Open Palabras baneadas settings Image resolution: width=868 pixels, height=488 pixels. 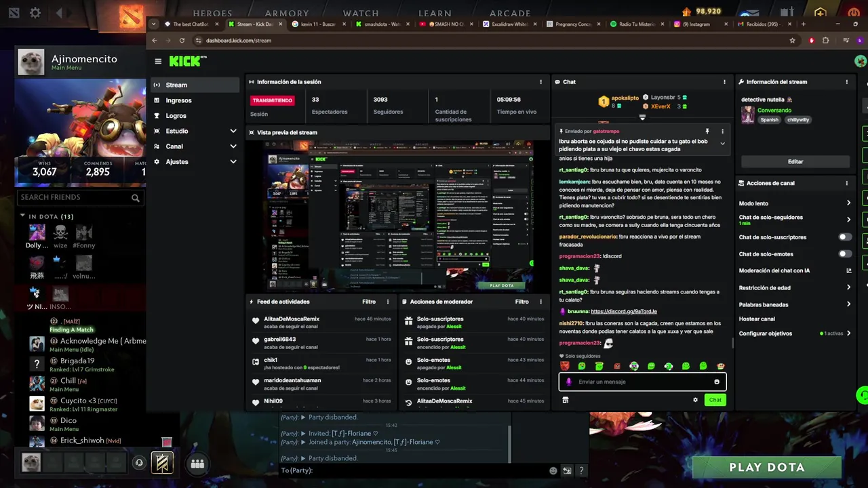(848, 304)
